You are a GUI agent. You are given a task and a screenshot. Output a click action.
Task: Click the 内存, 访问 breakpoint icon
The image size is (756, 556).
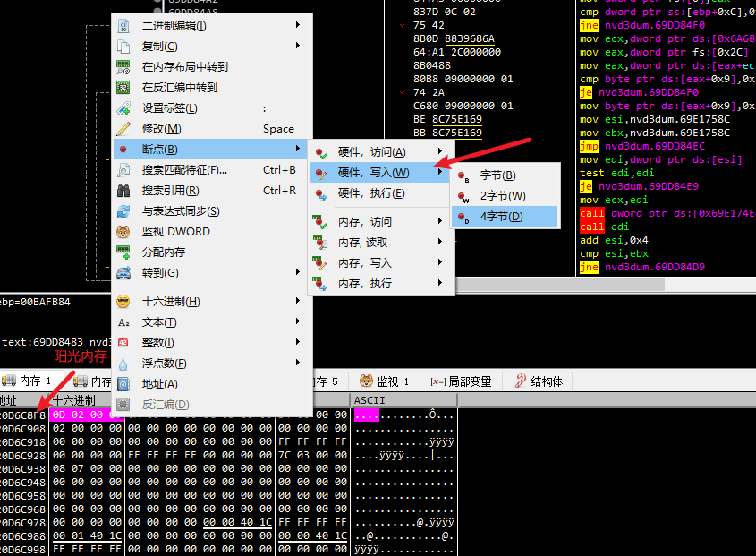coord(319,222)
